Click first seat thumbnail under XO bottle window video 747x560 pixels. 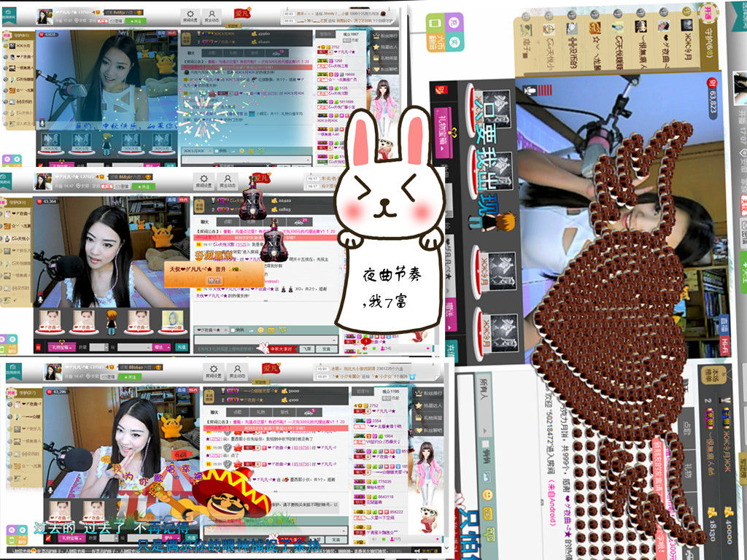point(50,322)
